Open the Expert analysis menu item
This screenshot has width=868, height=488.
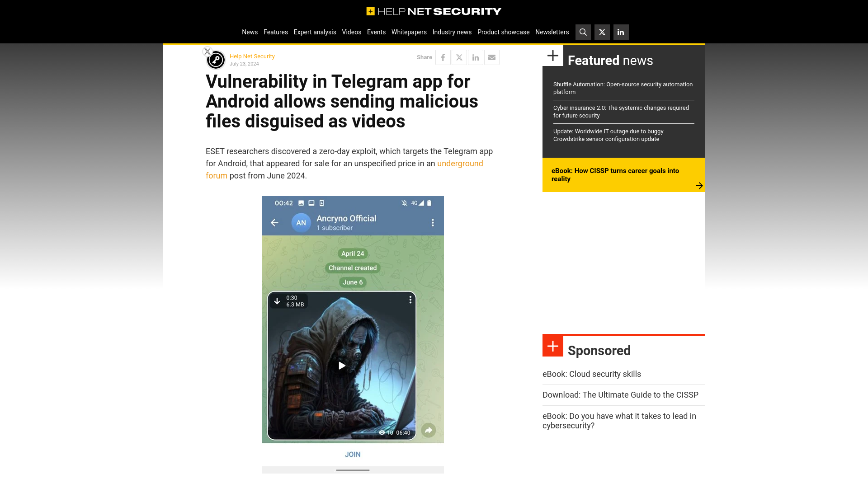click(315, 32)
